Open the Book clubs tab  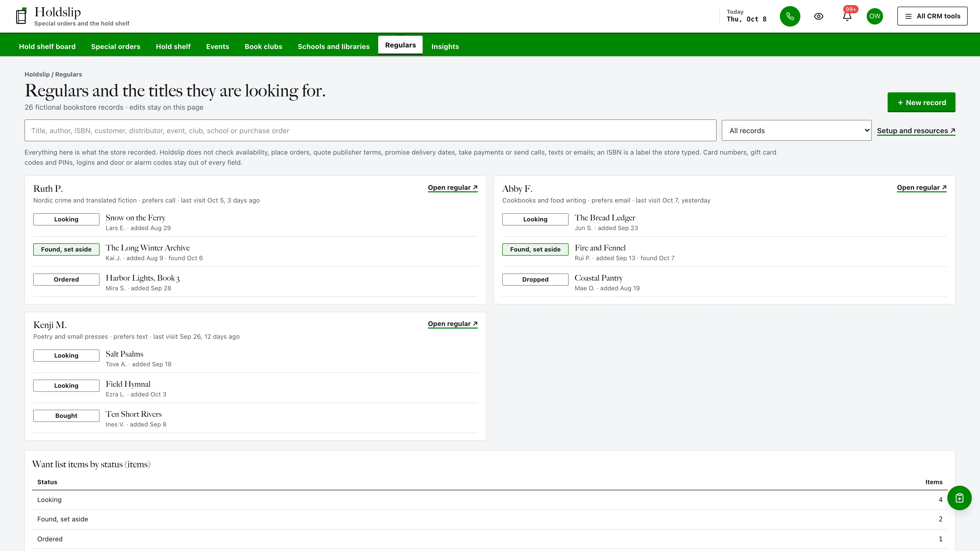click(263, 46)
